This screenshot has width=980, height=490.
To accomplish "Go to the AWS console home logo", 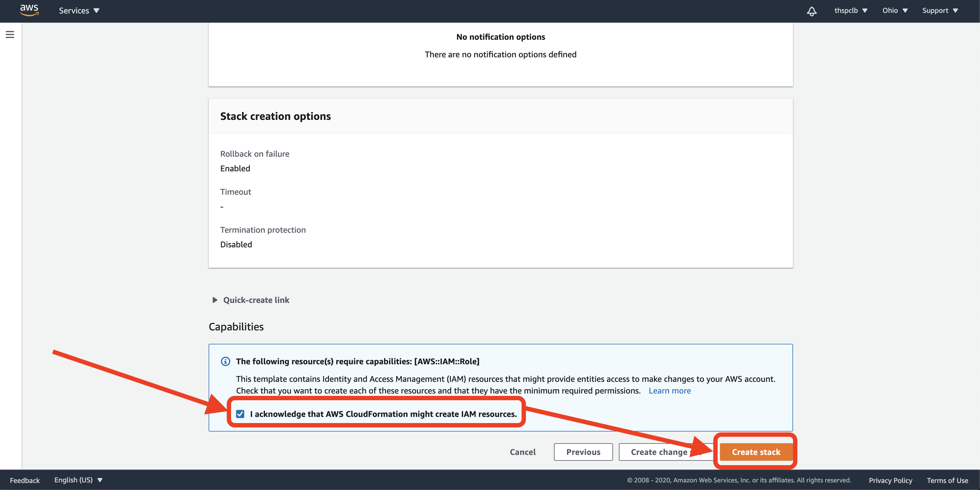I will click(29, 10).
